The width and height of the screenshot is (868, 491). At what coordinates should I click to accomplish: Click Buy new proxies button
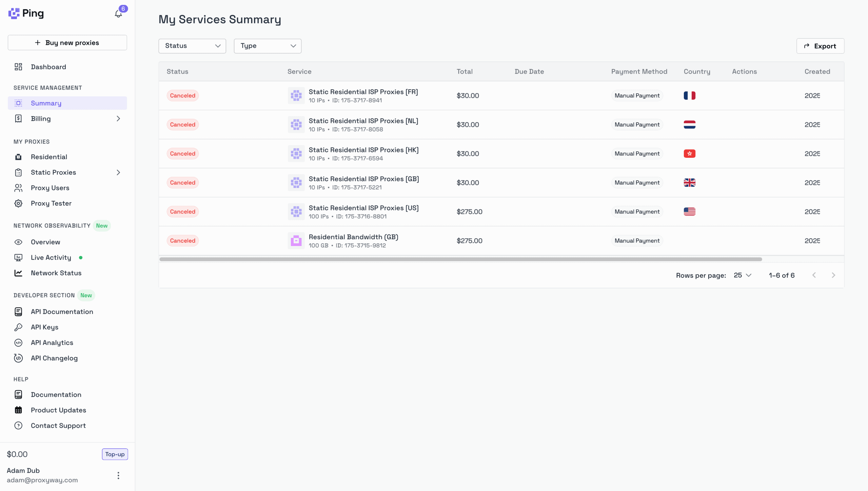67,43
